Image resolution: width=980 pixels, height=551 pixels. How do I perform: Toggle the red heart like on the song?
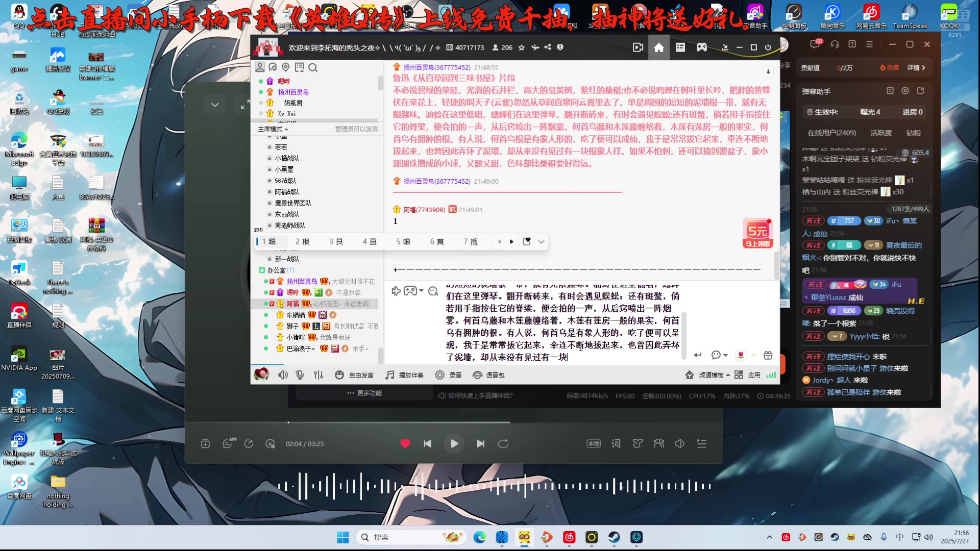pyautogui.click(x=405, y=443)
